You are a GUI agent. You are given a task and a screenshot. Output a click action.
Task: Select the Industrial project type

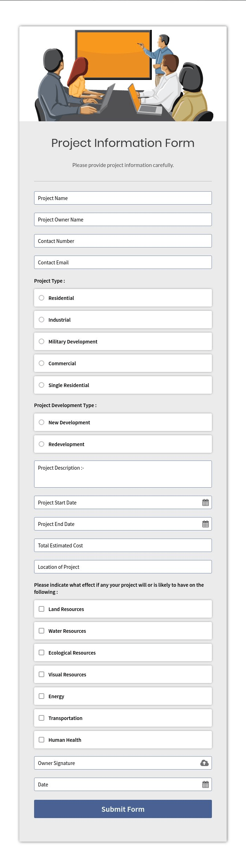(41, 320)
